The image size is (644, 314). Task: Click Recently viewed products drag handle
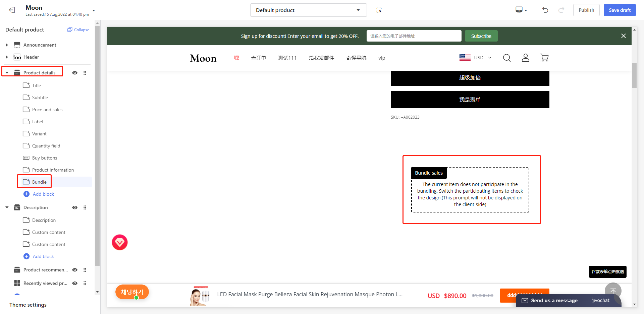pos(85,283)
